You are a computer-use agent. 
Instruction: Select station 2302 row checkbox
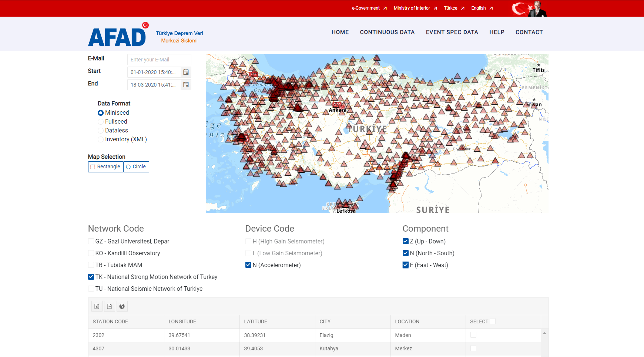473,335
